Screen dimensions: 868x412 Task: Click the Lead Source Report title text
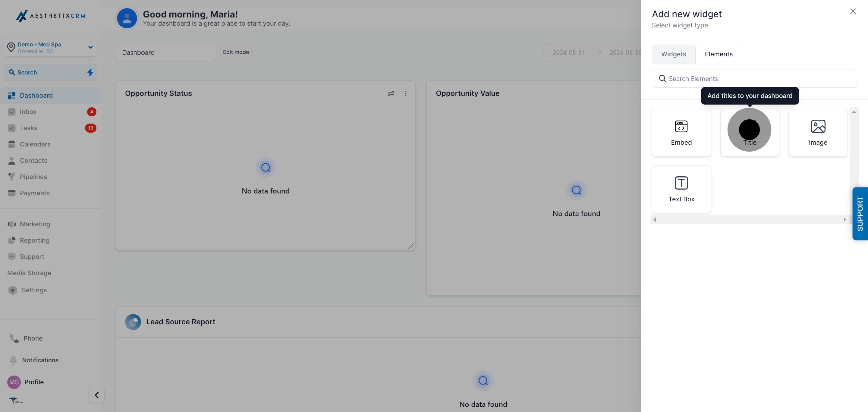181,322
